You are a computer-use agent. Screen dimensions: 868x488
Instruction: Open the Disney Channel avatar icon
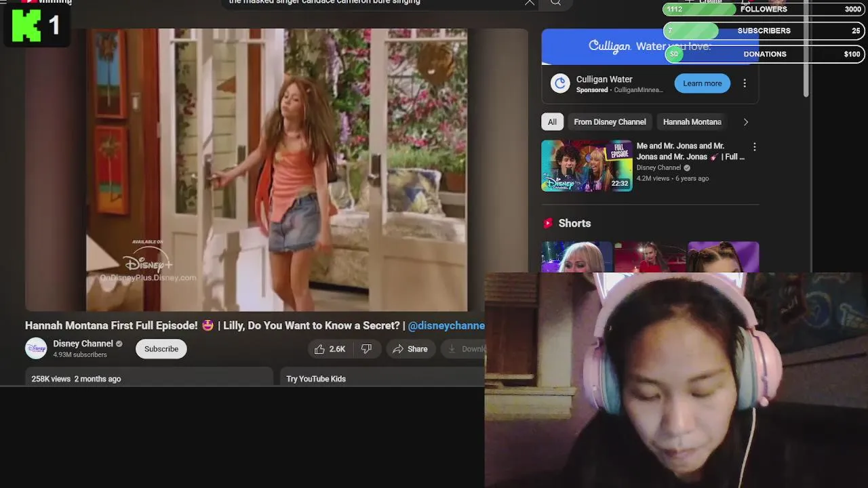(x=36, y=348)
